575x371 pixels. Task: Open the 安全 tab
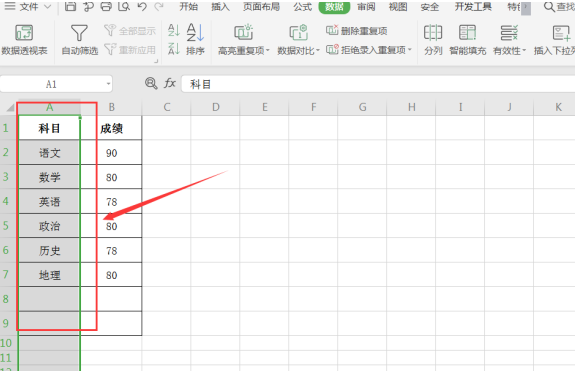tap(430, 6)
